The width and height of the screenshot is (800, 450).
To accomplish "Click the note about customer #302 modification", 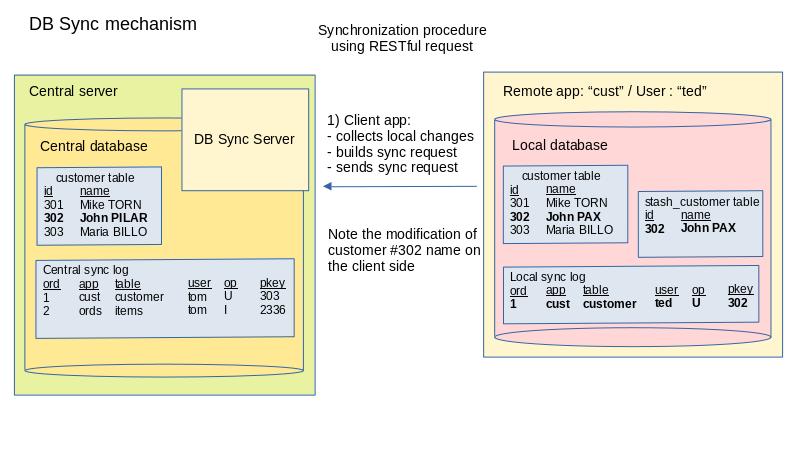I will (404, 250).
